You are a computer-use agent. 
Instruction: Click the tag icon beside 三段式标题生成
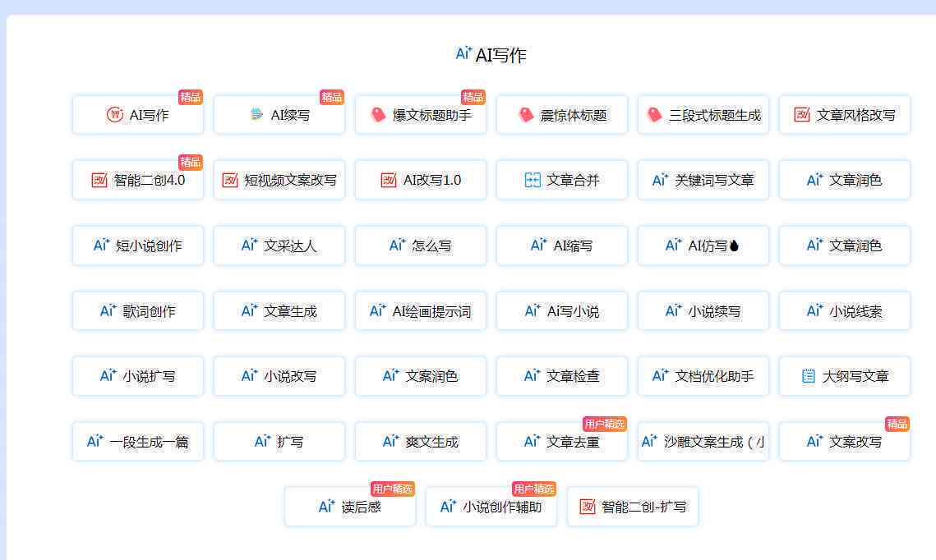655,114
